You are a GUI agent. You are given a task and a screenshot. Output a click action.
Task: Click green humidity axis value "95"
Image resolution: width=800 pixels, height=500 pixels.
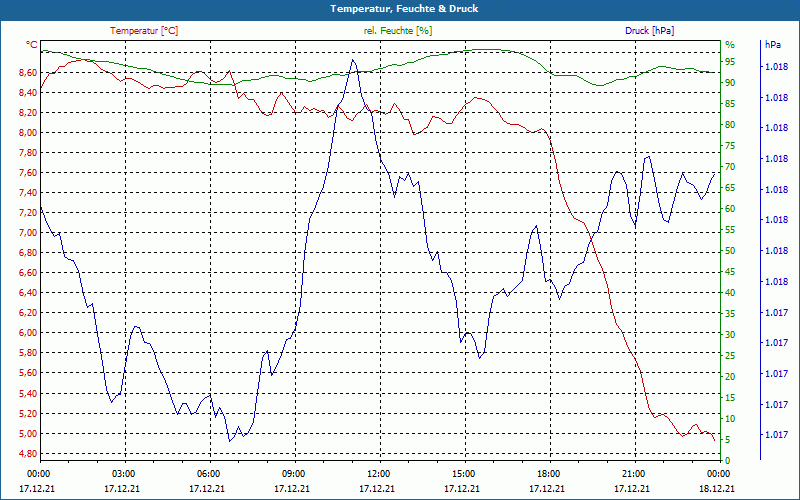(x=730, y=62)
